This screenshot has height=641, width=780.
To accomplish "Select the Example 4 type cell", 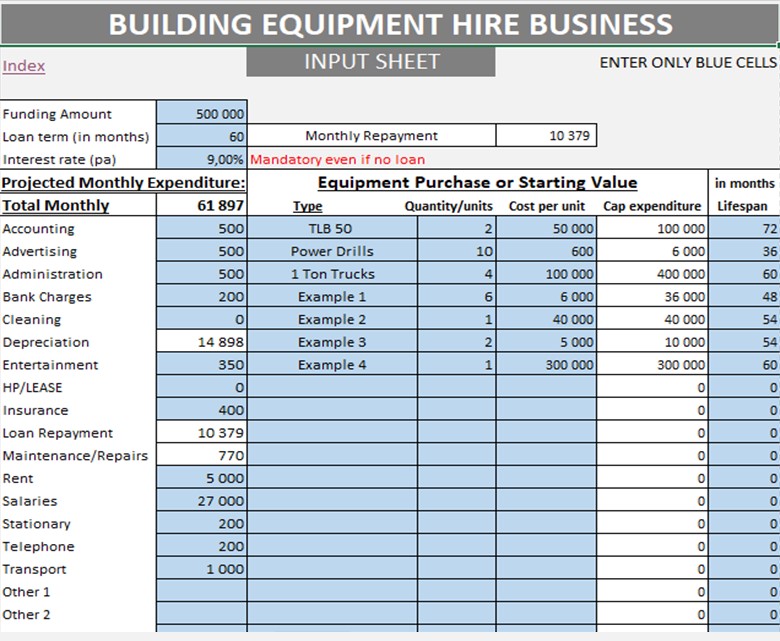I will point(332,365).
